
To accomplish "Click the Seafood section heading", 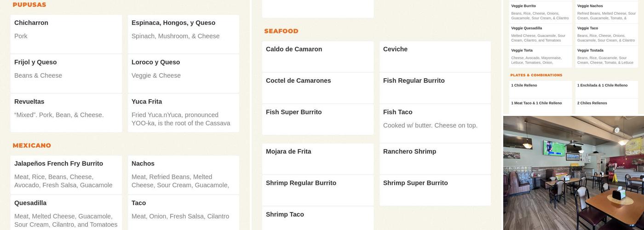I will coord(281,31).
